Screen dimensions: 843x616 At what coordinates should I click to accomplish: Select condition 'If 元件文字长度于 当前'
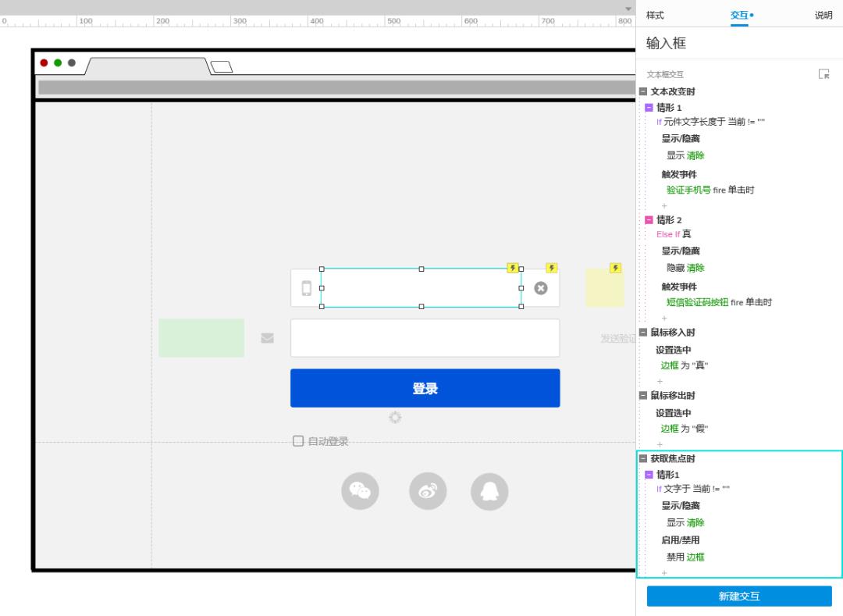711,122
